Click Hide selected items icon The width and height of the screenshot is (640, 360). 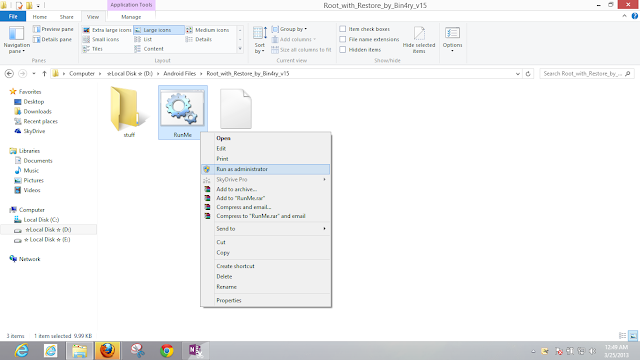tap(419, 40)
